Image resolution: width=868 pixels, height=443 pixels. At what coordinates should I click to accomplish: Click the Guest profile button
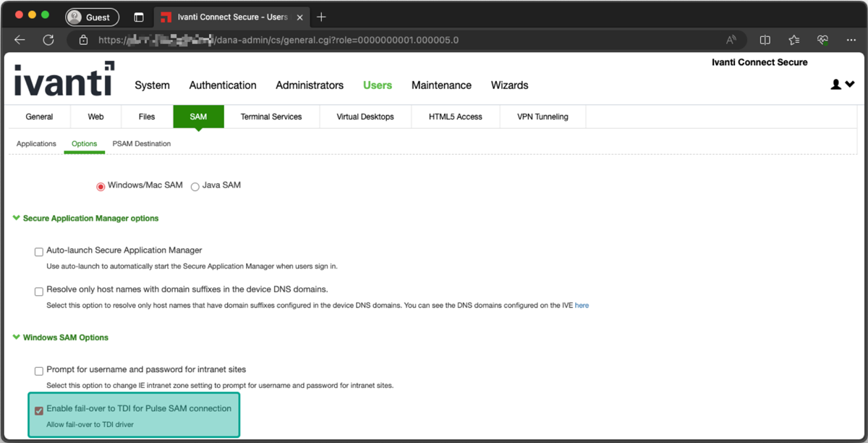coord(92,17)
